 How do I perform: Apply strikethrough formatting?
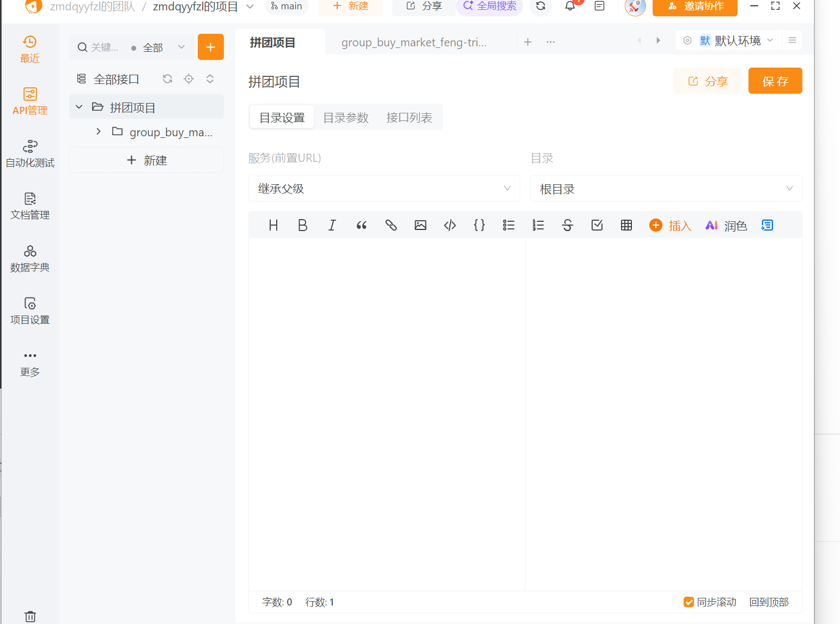(567, 225)
